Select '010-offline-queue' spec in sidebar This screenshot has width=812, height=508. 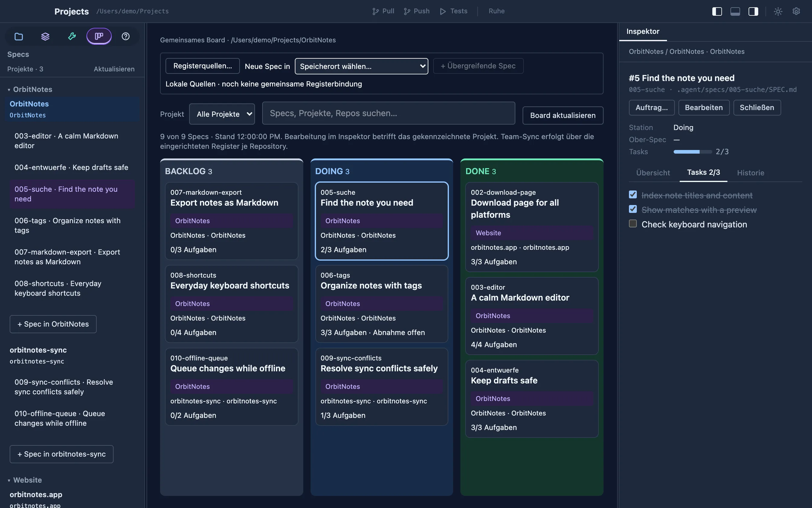[72, 418]
